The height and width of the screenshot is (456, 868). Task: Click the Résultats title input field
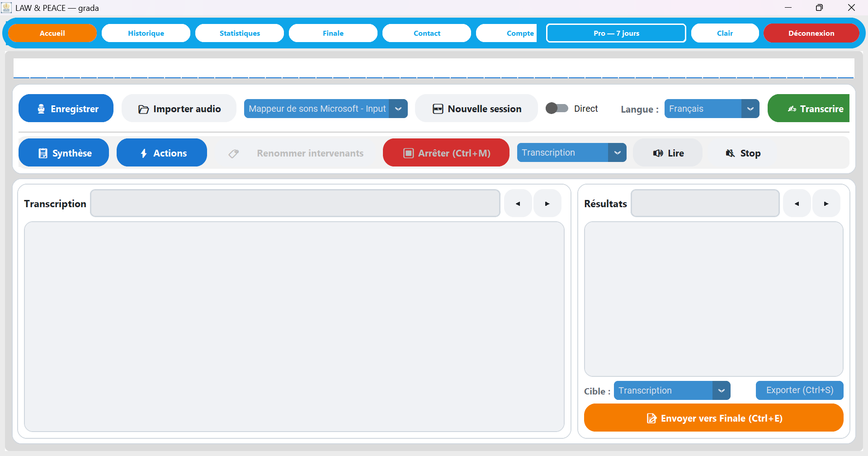click(x=705, y=204)
